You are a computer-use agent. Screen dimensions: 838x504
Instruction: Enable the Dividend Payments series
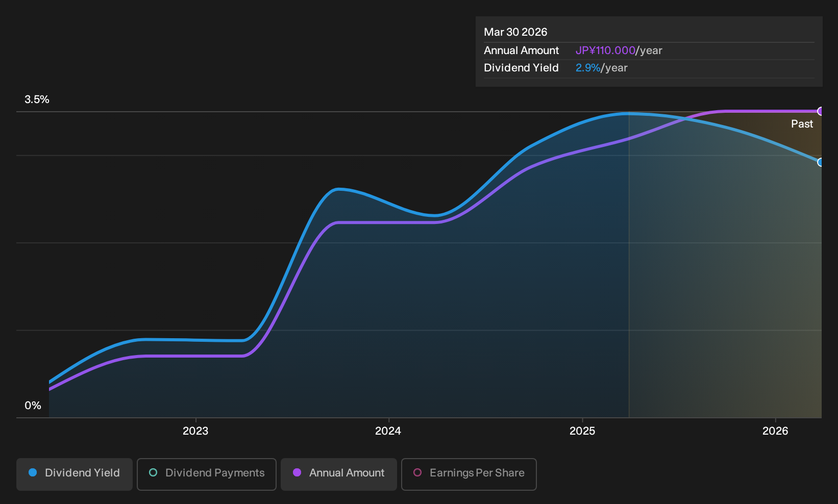tap(207, 474)
